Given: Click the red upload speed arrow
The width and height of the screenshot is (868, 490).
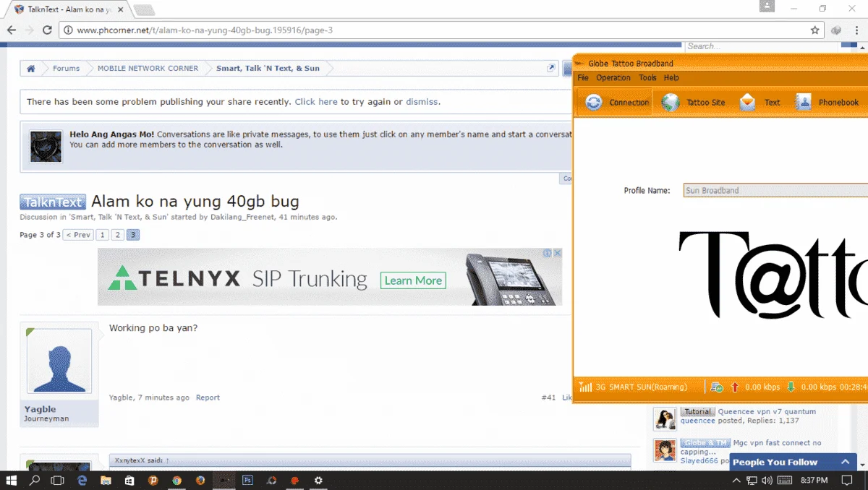Looking at the screenshot, I should click(x=736, y=387).
